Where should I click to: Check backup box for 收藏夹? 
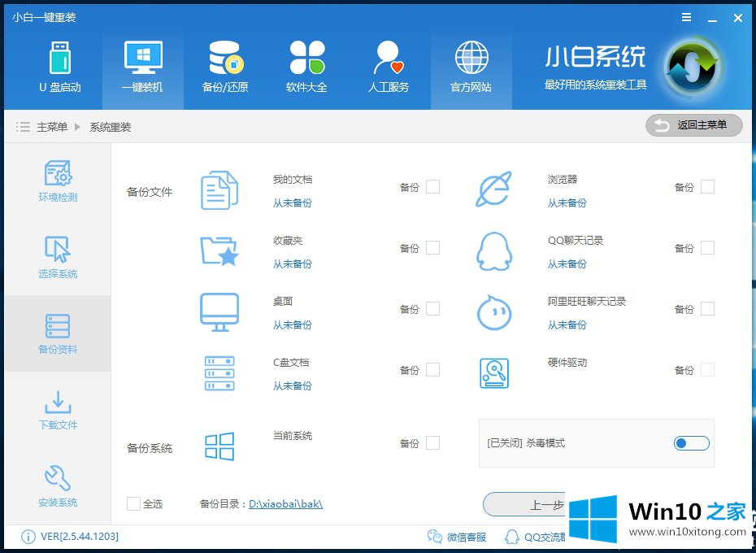[433, 247]
